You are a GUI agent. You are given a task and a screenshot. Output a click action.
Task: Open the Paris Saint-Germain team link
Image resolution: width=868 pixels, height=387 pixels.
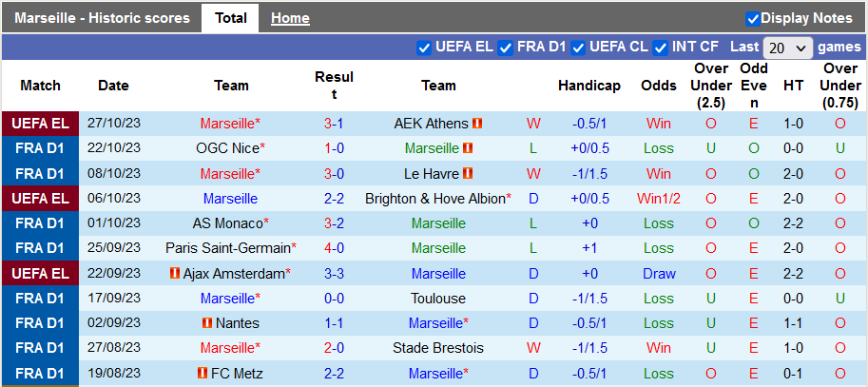tap(228, 248)
